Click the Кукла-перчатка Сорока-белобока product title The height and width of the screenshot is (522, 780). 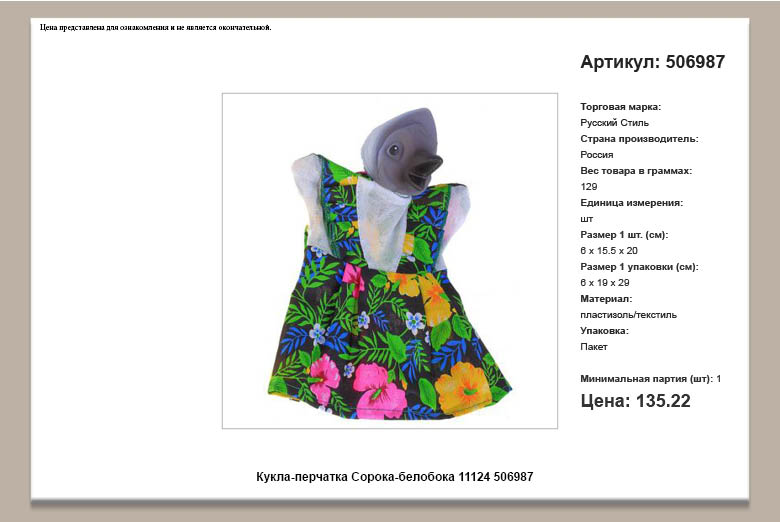pyautogui.click(x=395, y=477)
